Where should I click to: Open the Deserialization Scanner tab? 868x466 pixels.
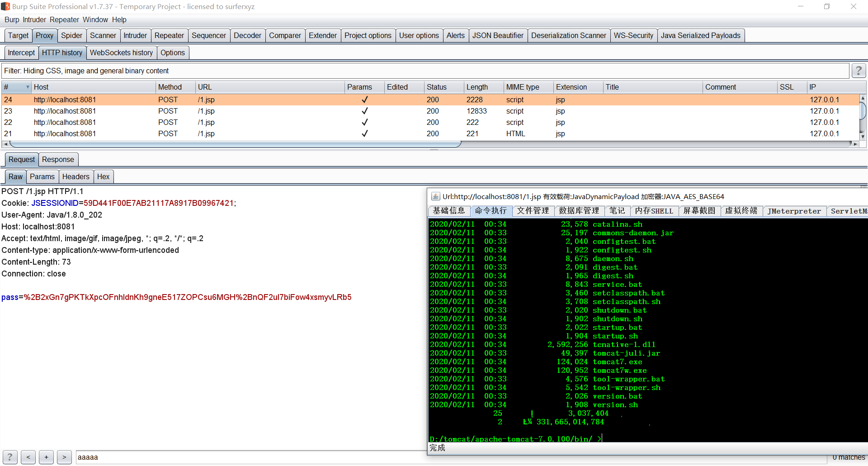point(569,35)
